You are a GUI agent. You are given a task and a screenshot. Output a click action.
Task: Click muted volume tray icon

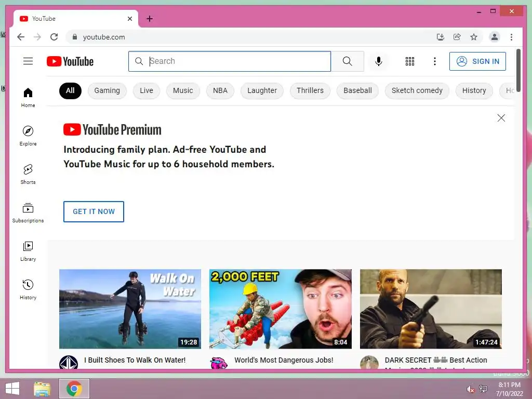pos(470,389)
